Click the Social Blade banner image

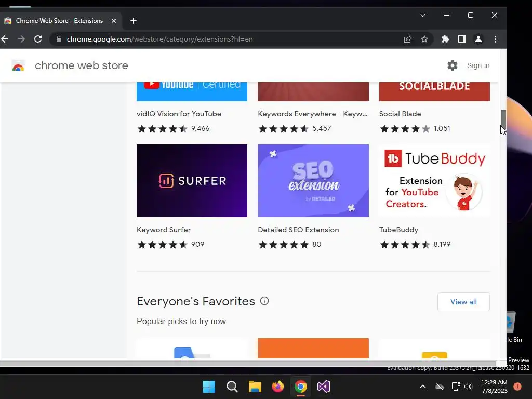click(x=434, y=91)
